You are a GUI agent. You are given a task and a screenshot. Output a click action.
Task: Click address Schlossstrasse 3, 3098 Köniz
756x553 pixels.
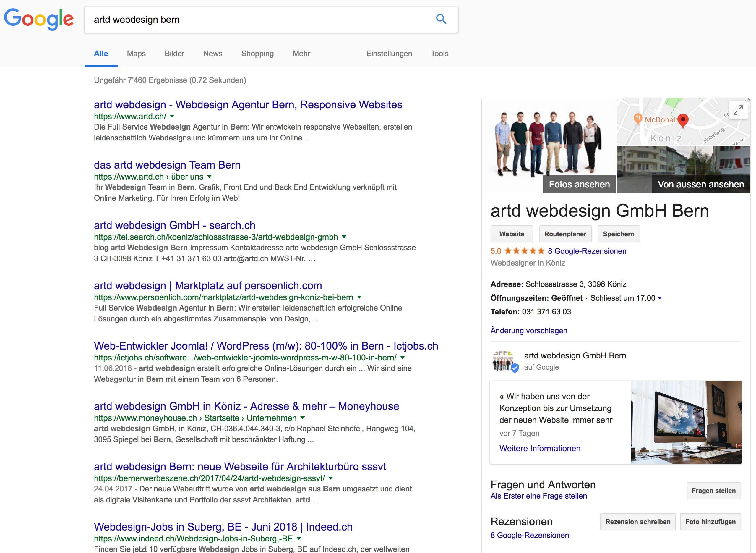[576, 284]
